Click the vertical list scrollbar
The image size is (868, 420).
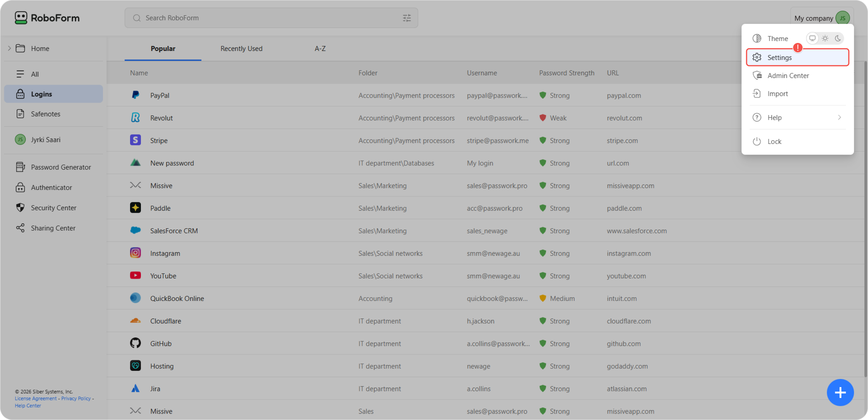click(866, 219)
